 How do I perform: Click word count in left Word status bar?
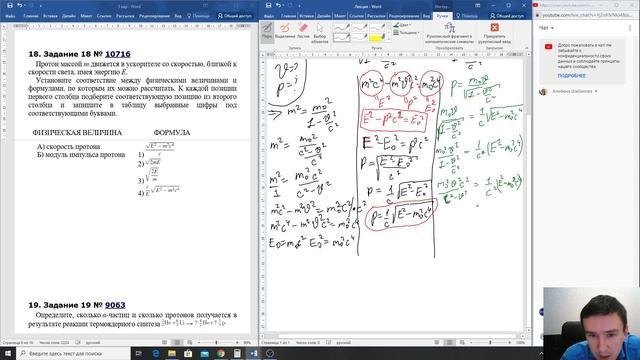click(x=54, y=343)
